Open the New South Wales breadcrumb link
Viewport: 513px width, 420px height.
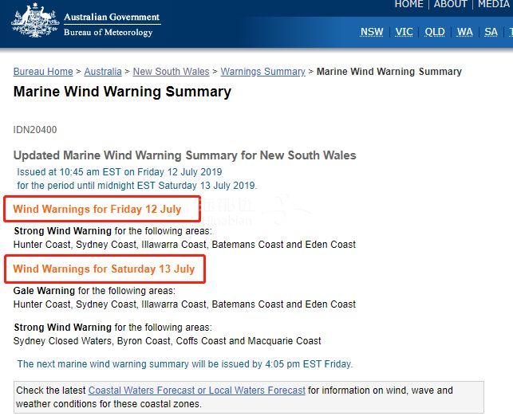[x=171, y=72]
